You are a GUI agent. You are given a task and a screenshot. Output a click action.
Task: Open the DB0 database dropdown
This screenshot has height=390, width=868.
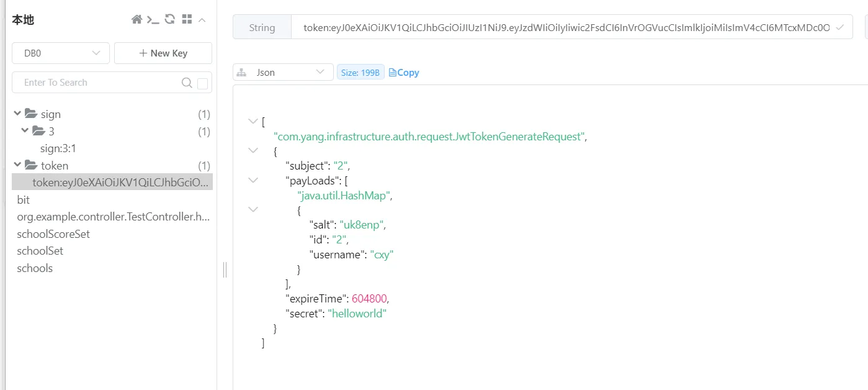coord(61,53)
